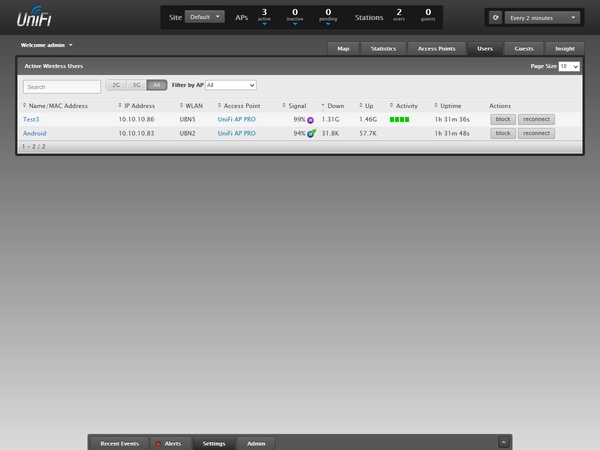Open the Admin tab
600x450 pixels.
point(256,443)
